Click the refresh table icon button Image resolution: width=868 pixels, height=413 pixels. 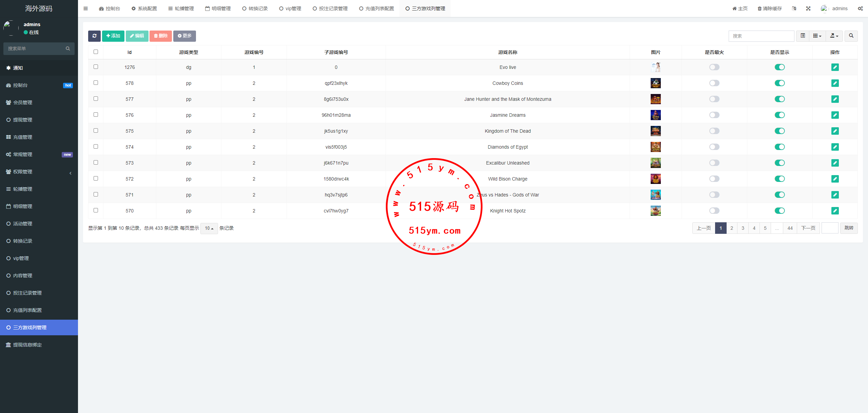(94, 36)
